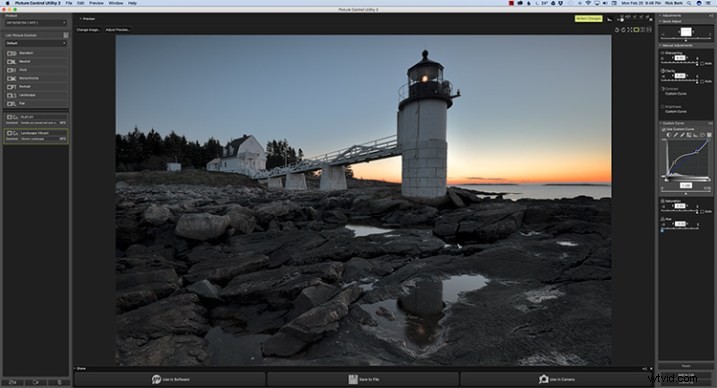
Task: Select the Landscape Vibrant custom control
Action: click(x=36, y=136)
